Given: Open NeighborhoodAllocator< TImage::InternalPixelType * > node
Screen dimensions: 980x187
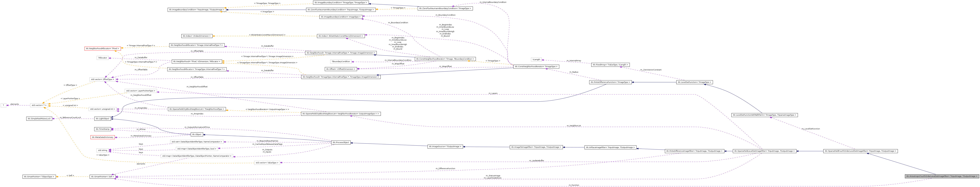Looking at the screenshot, I should pos(197,45).
